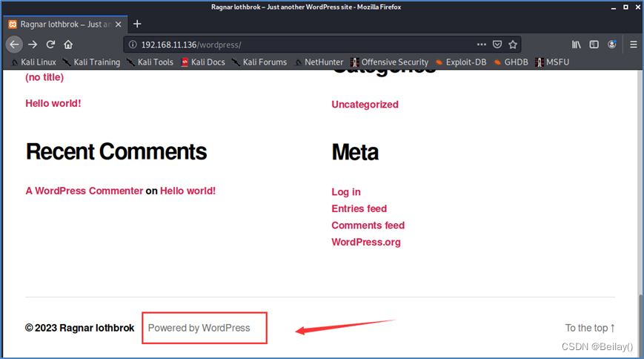Open the MSFU bookmark
This screenshot has width=644, height=359.
[552, 62]
